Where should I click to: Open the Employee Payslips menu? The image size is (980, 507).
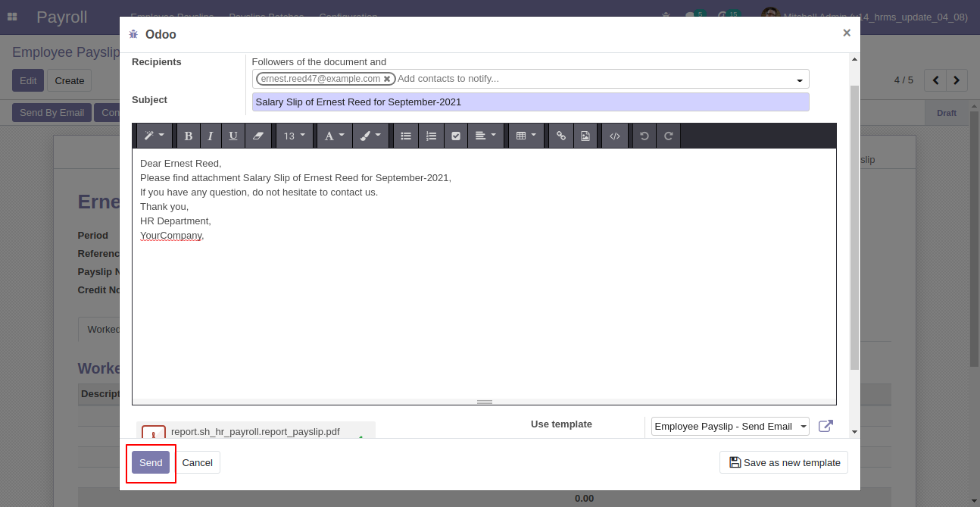point(172,17)
